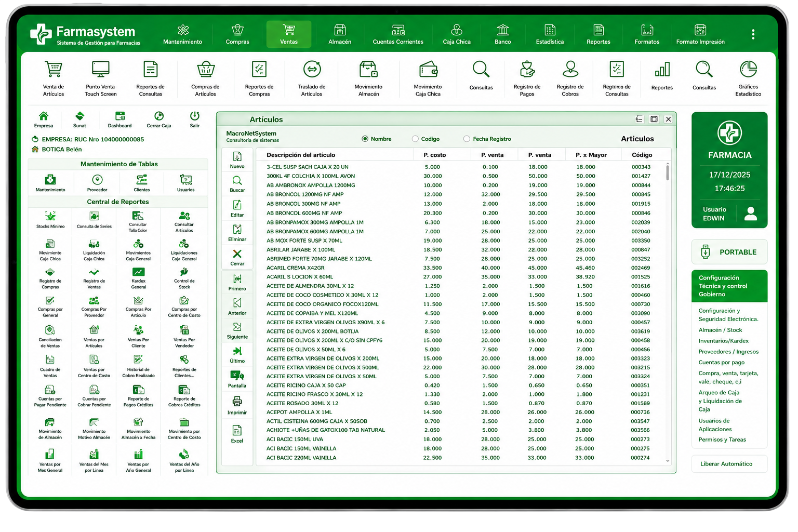
Task: Click the Liberar Automático button
Action: pyautogui.click(x=729, y=464)
